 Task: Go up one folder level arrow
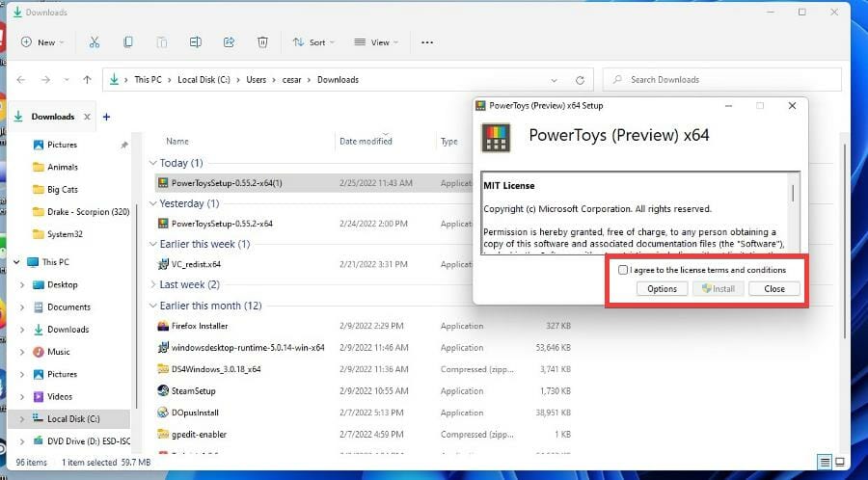[87, 80]
